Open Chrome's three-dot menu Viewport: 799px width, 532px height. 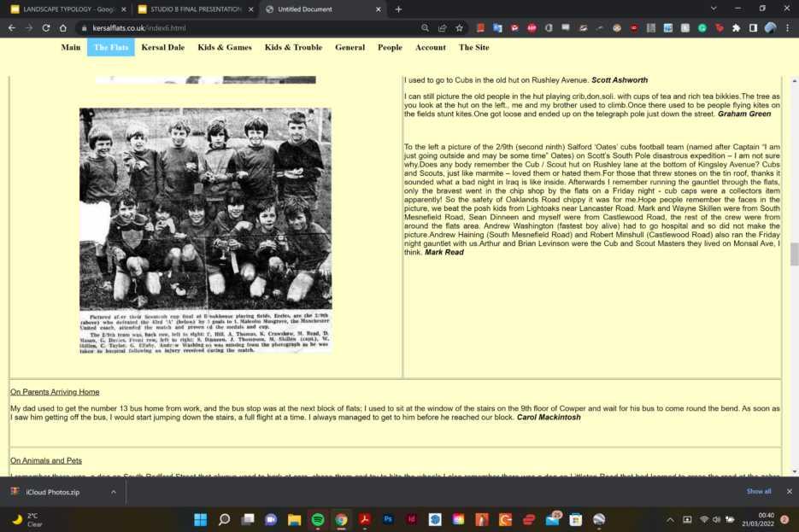coord(788,28)
